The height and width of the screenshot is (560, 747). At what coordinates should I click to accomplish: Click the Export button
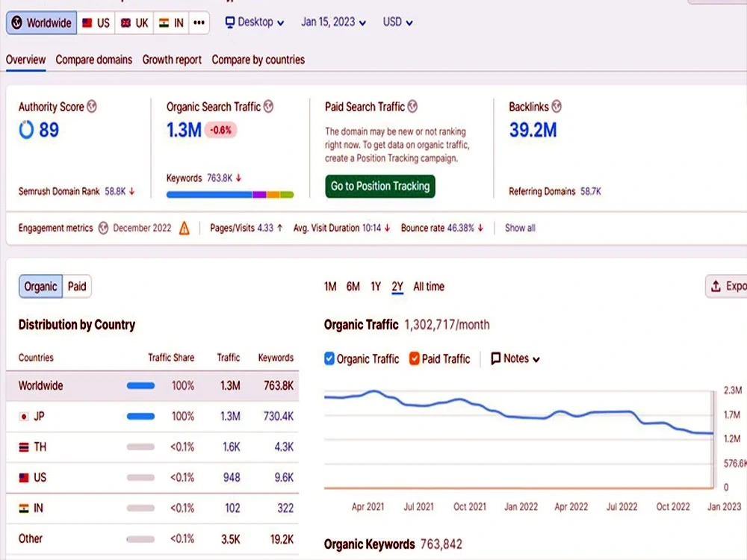click(726, 286)
